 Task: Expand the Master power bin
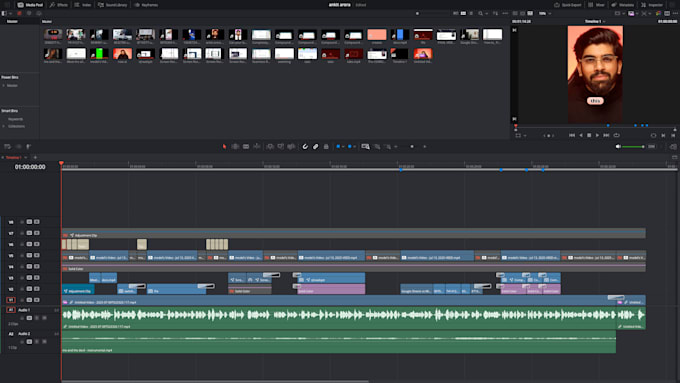[3, 85]
